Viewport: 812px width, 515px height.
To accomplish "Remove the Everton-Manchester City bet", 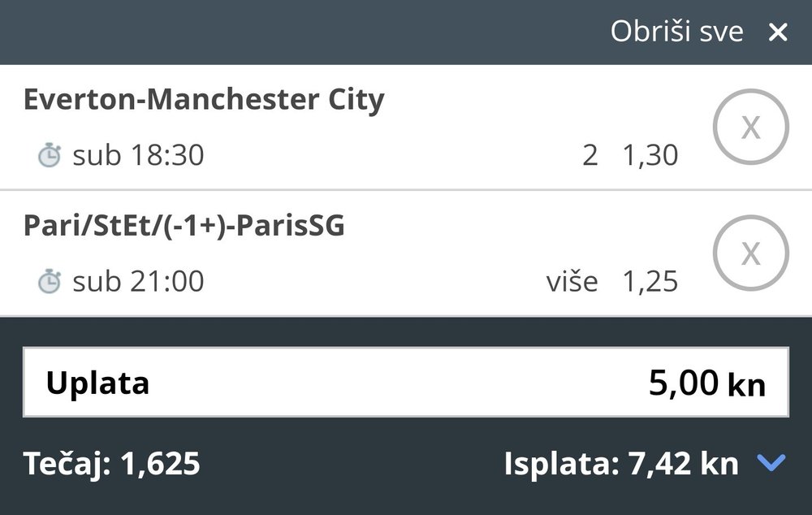I will [x=750, y=127].
